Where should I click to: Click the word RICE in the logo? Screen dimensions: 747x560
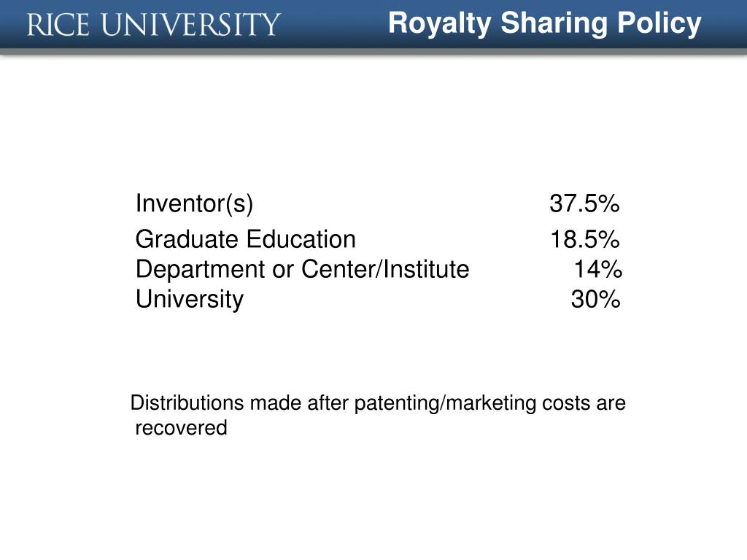click(x=58, y=25)
